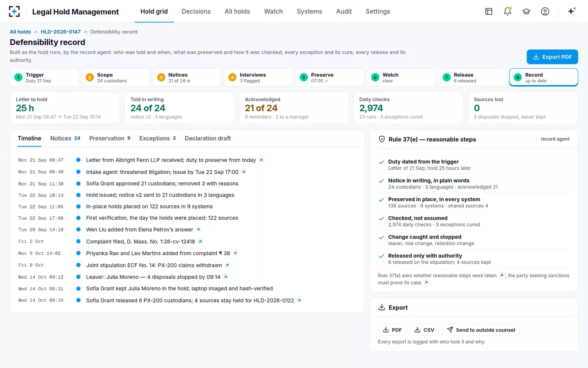Select 'Checked, not assumed' item
The width and height of the screenshot is (588, 368).
[474, 221]
